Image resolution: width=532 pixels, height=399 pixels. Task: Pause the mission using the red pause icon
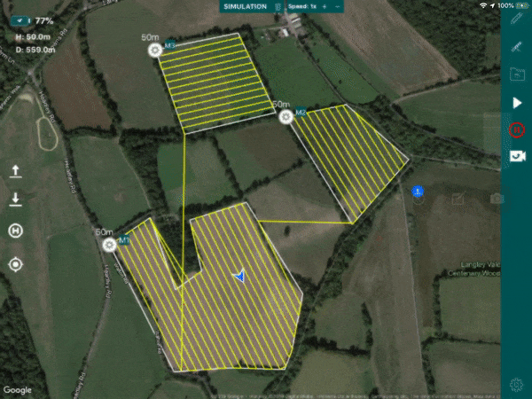[517, 130]
